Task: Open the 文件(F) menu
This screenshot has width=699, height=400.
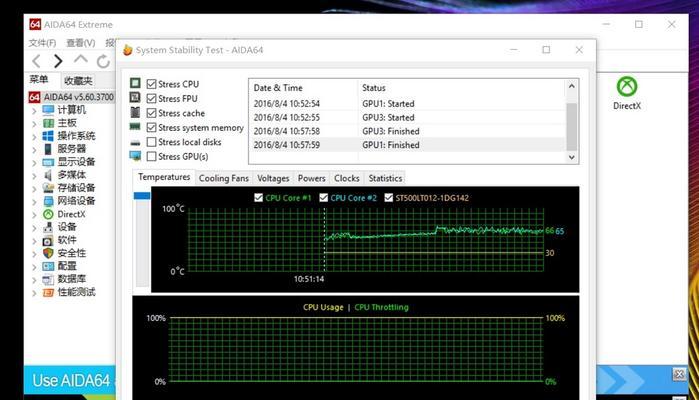Action: (x=42, y=43)
